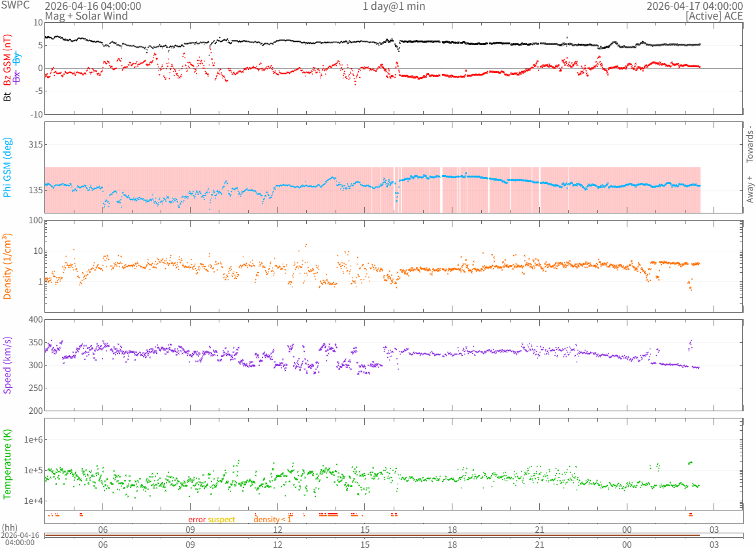Open the 'Mag + Solar Wind' plot type selector
Screen dimensions: 756x549
(85, 16)
